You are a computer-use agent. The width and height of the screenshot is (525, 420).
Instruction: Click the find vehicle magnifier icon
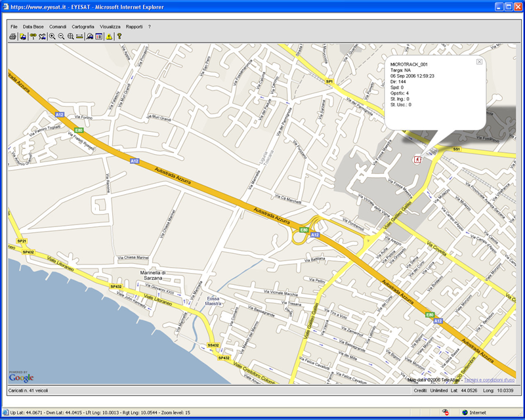pos(90,37)
